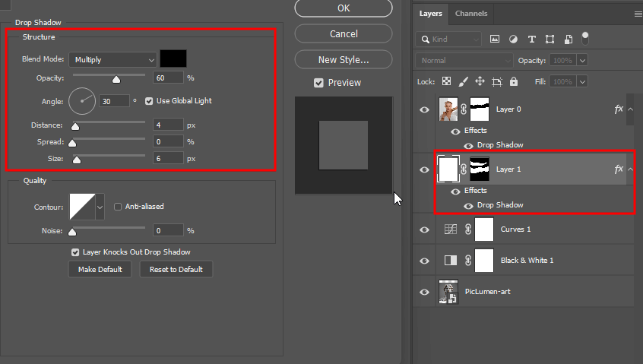Filter layers by type layer icon
The width and height of the screenshot is (643, 364).
pyautogui.click(x=531, y=40)
